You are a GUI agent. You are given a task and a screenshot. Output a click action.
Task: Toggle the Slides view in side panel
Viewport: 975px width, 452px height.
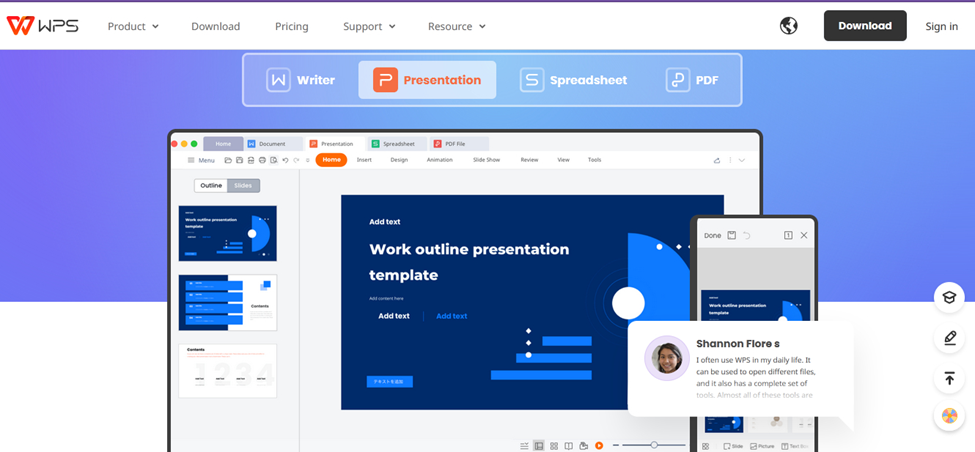click(x=243, y=185)
